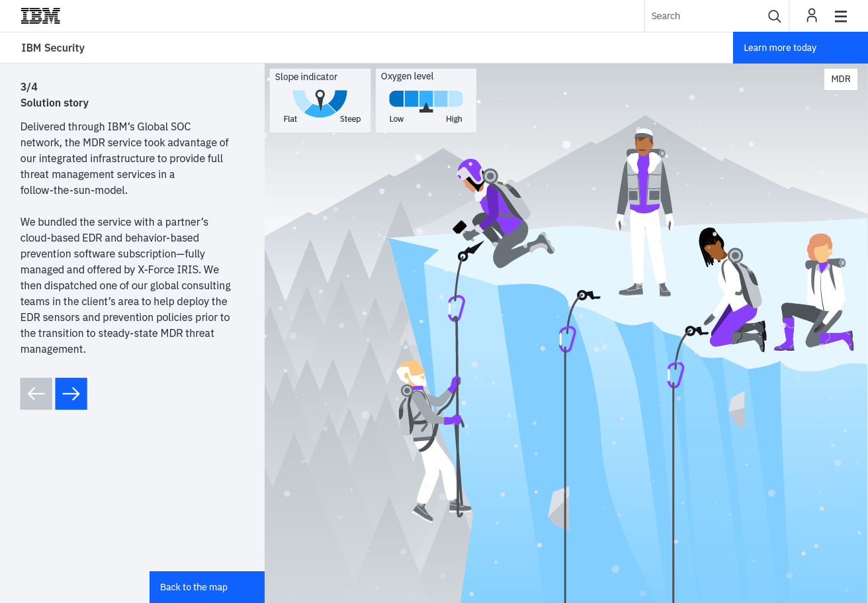
Task: Click the Learn more today button
Action: (801, 48)
